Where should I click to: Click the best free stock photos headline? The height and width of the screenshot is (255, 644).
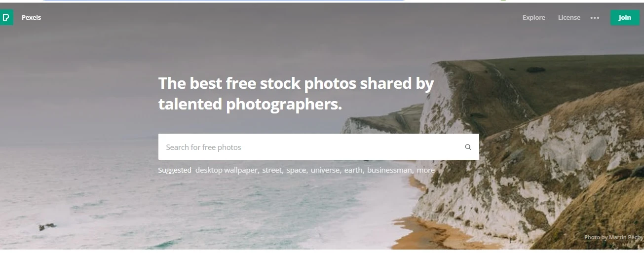point(296,94)
